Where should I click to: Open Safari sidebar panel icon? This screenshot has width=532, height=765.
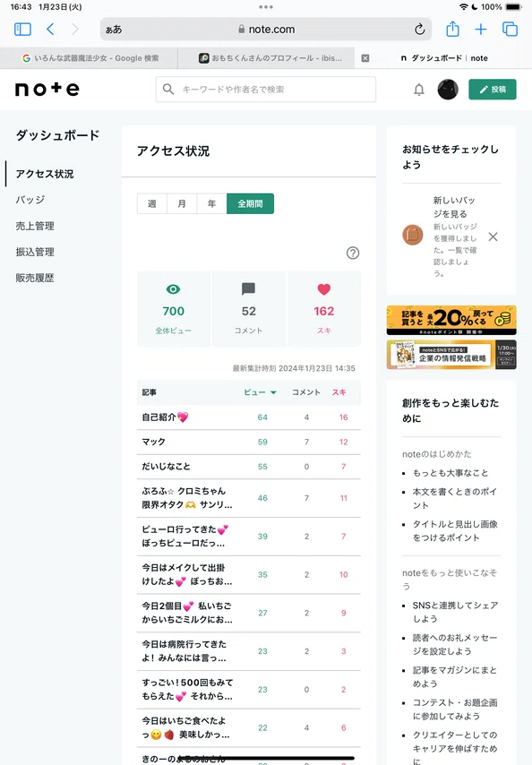22,30
